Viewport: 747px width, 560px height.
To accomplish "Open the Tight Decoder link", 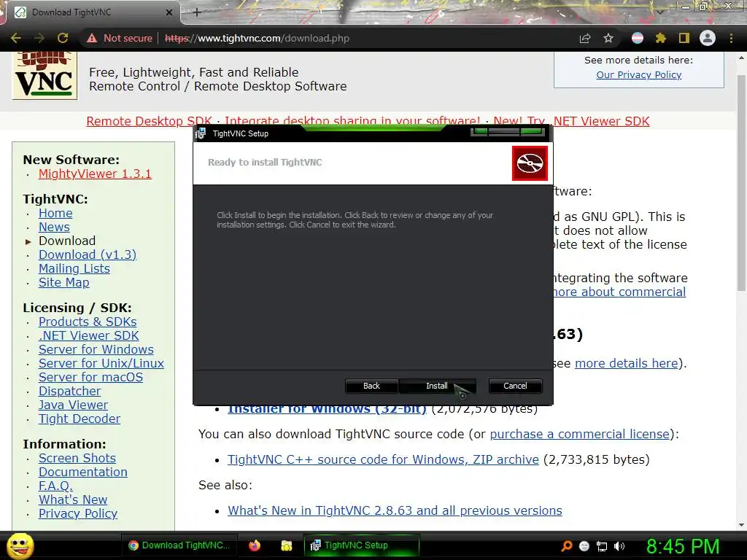I will point(79,419).
